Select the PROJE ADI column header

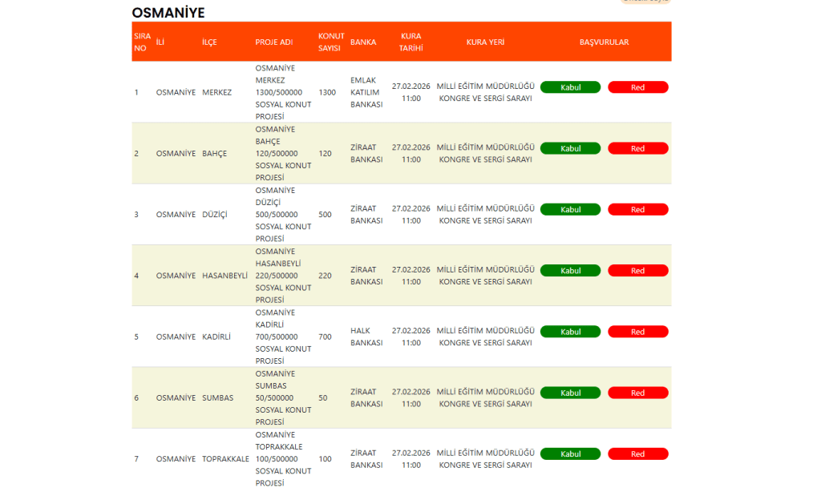[273, 42]
